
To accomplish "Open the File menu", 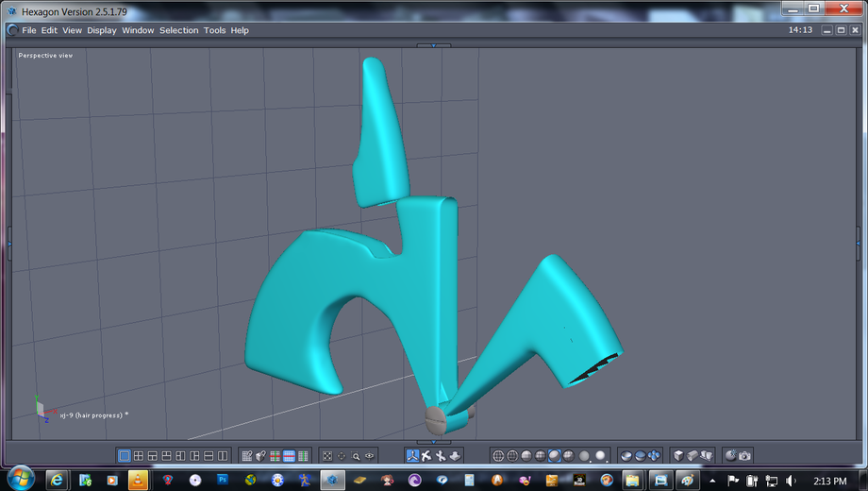I will pyautogui.click(x=29, y=30).
